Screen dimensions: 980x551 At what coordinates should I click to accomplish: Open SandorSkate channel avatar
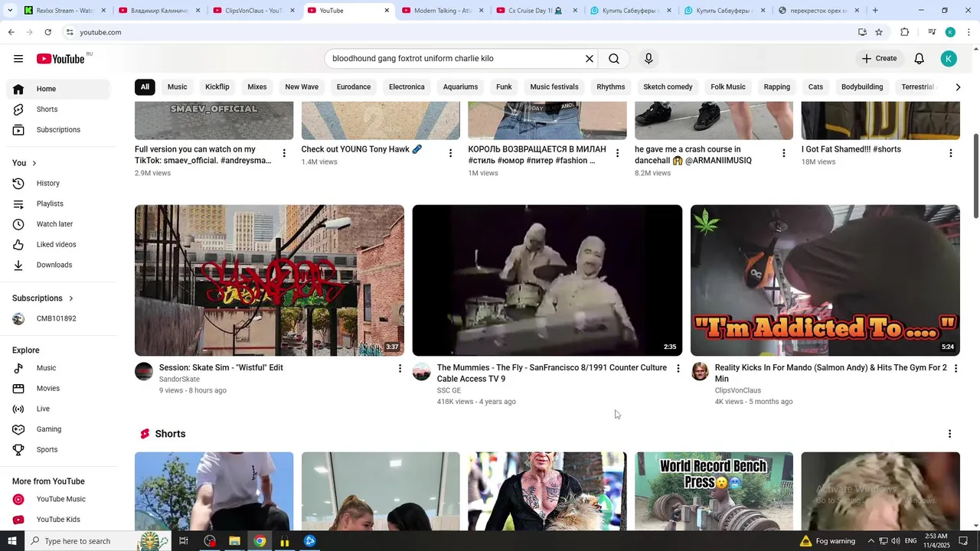[x=144, y=372]
